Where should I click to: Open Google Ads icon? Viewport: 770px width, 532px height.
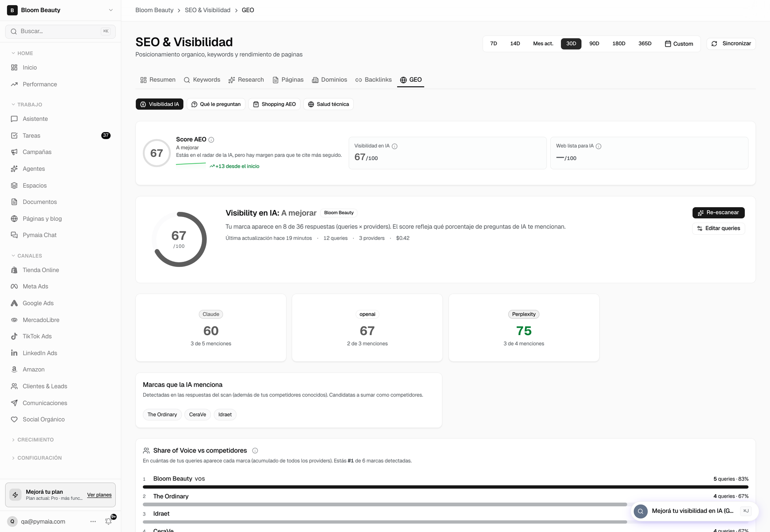[x=14, y=303]
